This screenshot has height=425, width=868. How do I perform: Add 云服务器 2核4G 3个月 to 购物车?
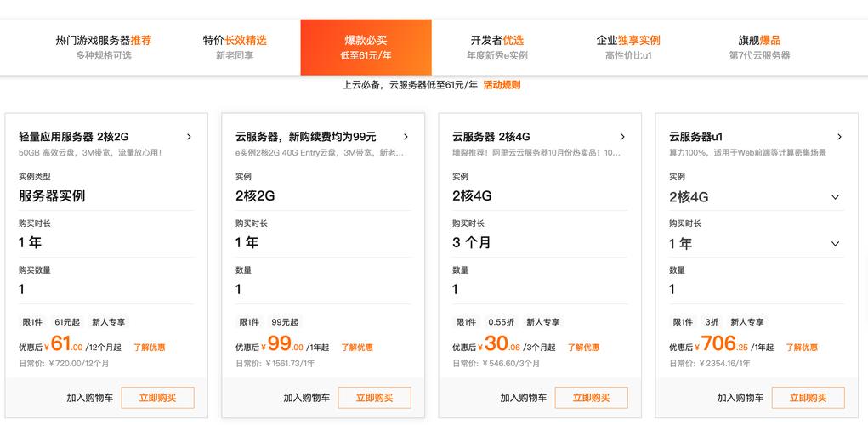pyautogui.click(x=524, y=398)
